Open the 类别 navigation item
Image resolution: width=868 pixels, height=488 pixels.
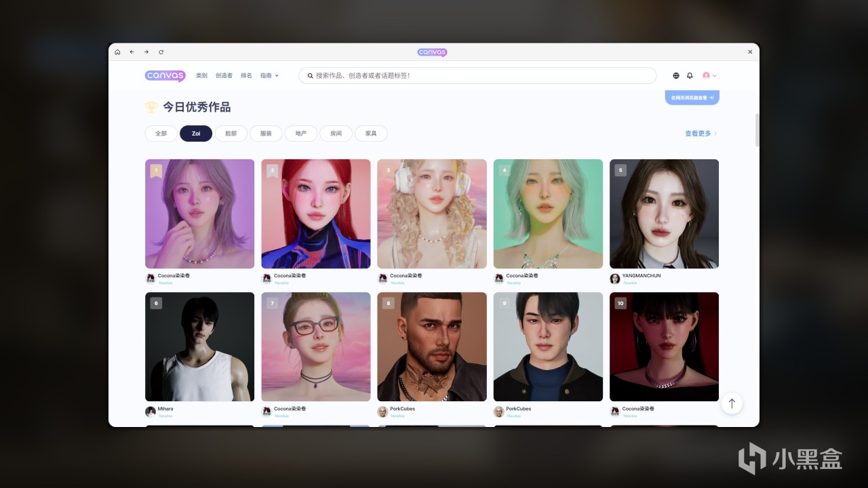pyautogui.click(x=201, y=76)
